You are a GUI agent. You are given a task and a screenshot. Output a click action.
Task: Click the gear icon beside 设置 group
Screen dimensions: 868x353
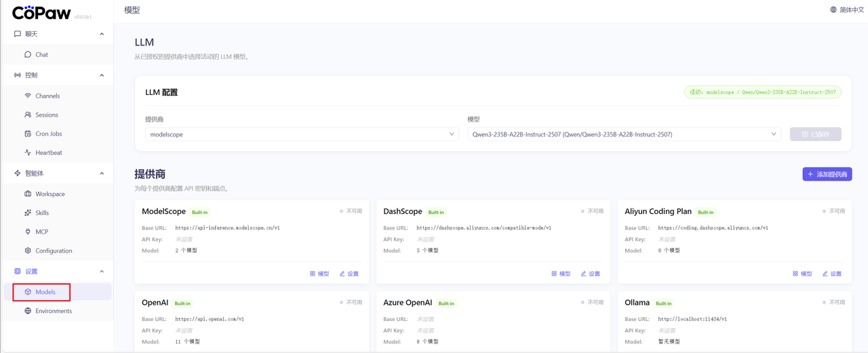[18, 271]
